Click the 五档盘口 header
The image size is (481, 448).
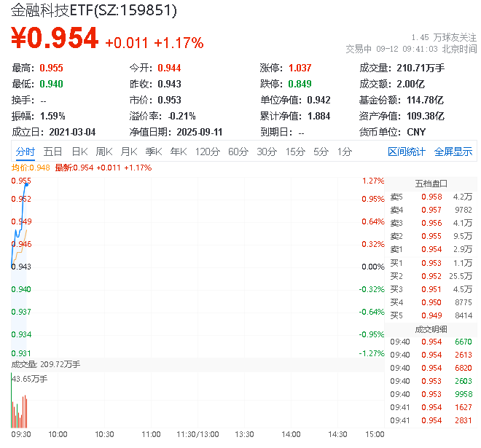coord(431,184)
